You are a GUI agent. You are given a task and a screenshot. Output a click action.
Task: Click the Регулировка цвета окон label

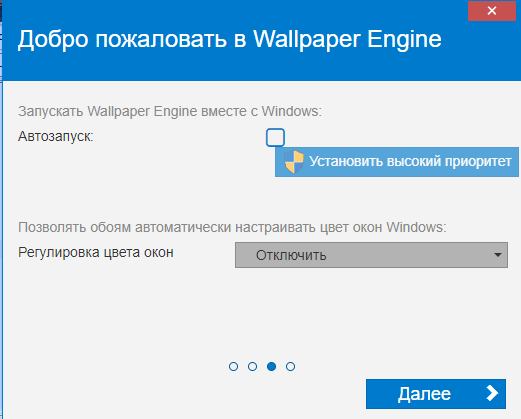tap(96, 252)
